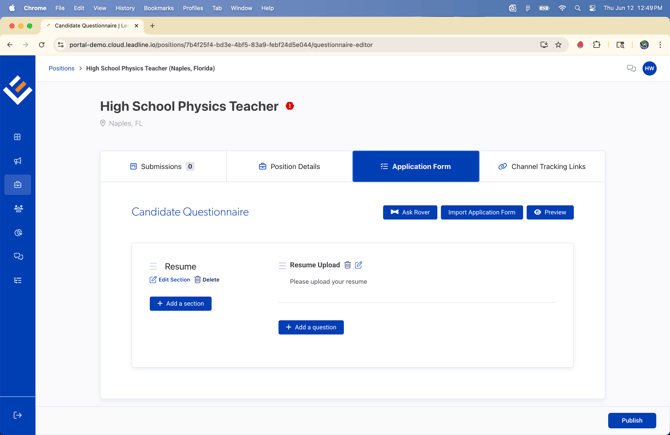Image resolution: width=670 pixels, height=435 pixels.
Task: Edit the Resume Upload question via pencil icon
Action: click(x=359, y=265)
